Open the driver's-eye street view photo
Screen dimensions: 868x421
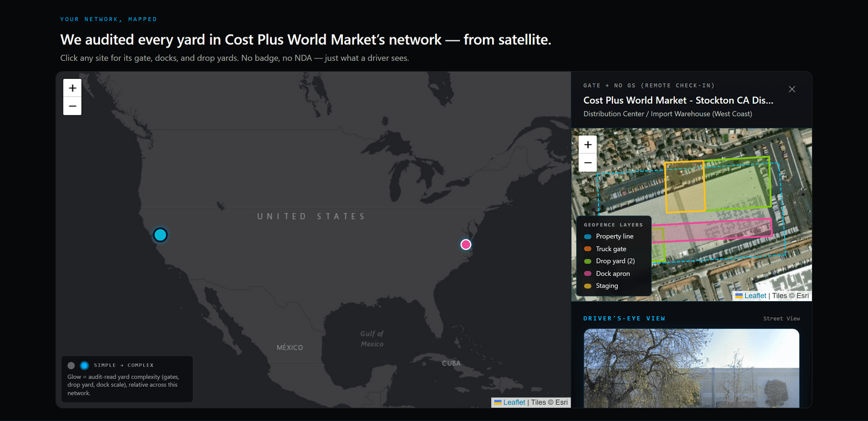(691, 368)
